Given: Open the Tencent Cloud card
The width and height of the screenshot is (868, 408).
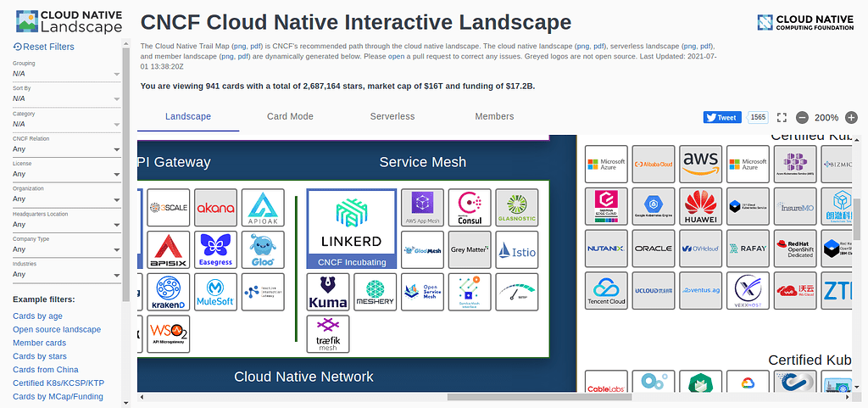Looking at the screenshot, I should point(606,290).
